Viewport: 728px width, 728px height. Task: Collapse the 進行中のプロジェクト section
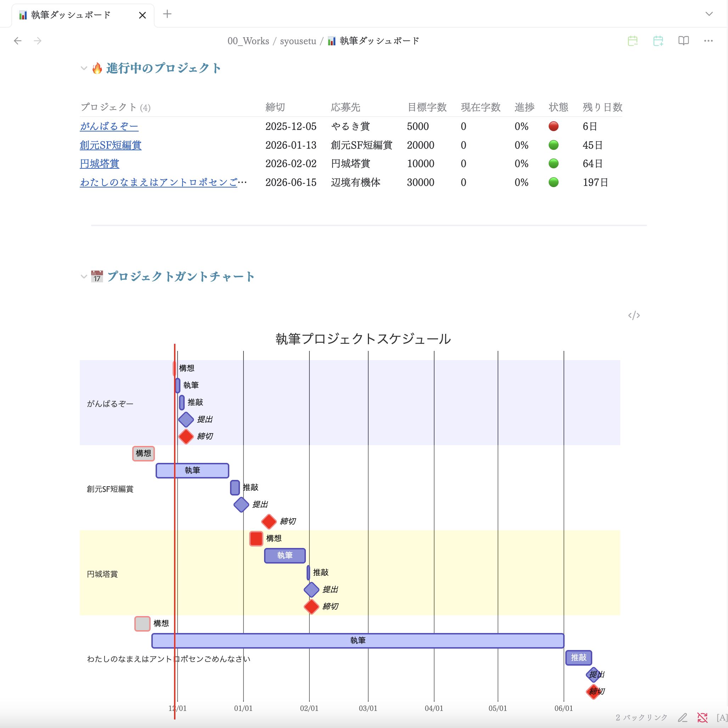click(84, 68)
